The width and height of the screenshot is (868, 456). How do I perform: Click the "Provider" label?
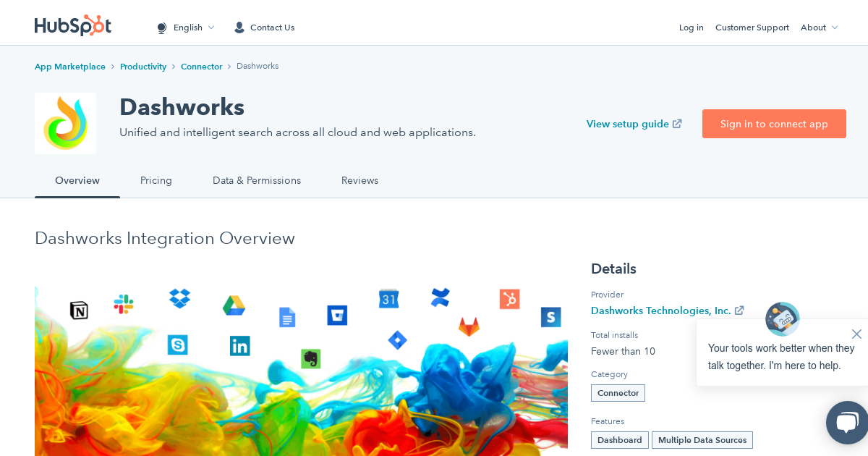click(x=607, y=295)
